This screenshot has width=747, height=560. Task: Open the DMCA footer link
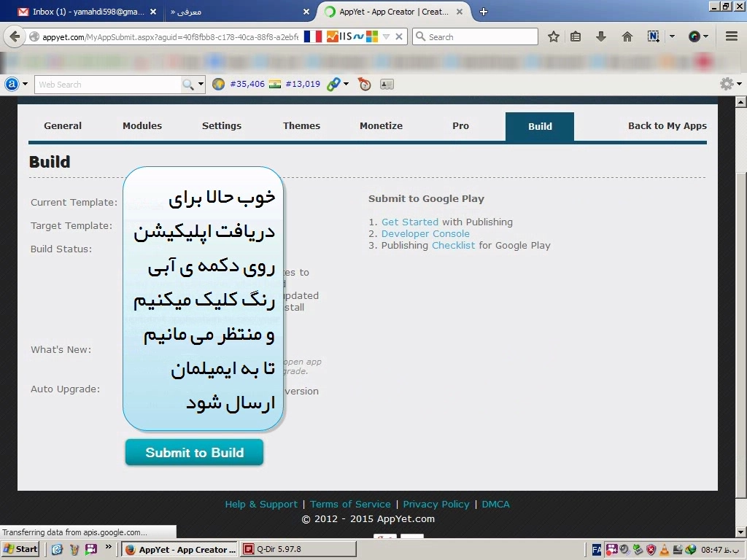[x=495, y=505]
